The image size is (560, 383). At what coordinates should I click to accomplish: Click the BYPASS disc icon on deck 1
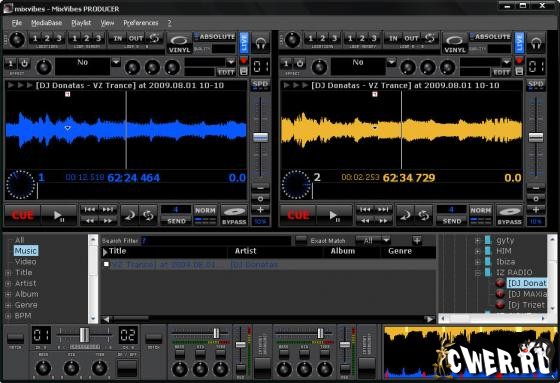[234, 215]
